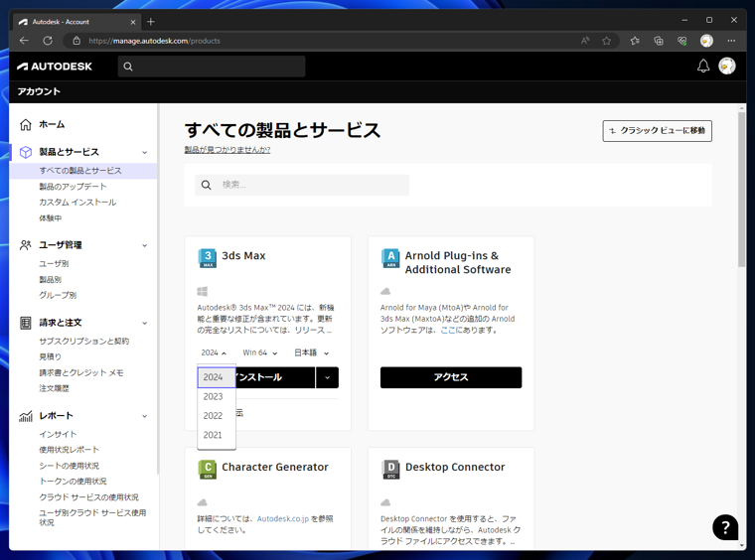Image resolution: width=755 pixels, height=560 pixels.
Task: Click the browser profile avatar in toolbar
Action: [x=706, y=41]
